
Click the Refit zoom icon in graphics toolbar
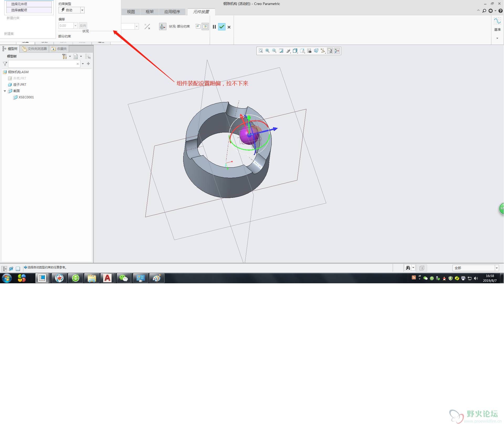tap(260, 51)
